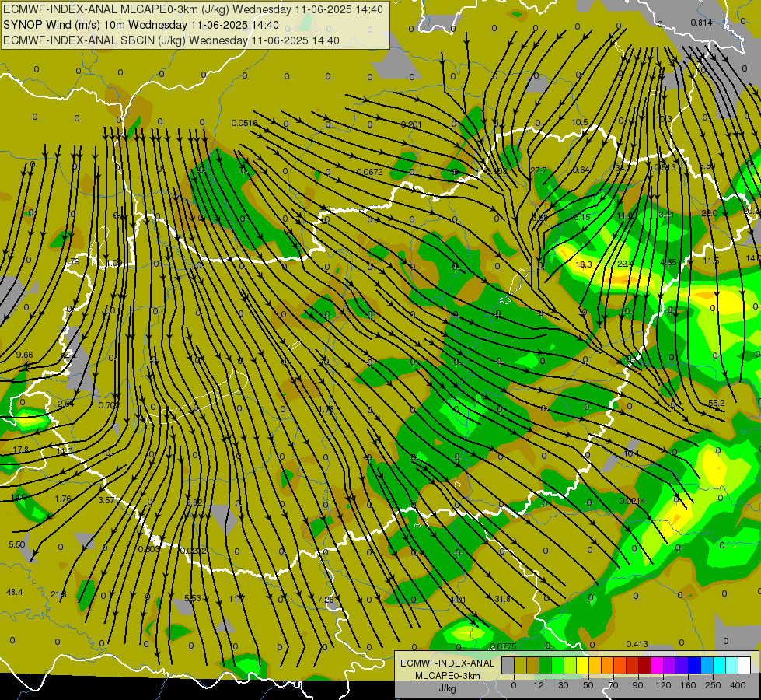Click the bright green swatch left of 30
761x700 pixels.
(557, 665)
